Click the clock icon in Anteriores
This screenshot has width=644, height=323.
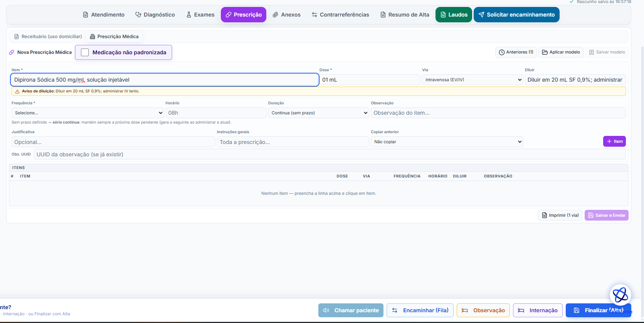(x=502, y=52)
